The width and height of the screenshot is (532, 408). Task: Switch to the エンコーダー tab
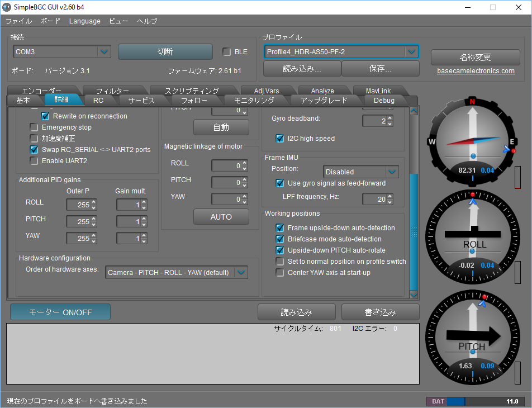42,91
